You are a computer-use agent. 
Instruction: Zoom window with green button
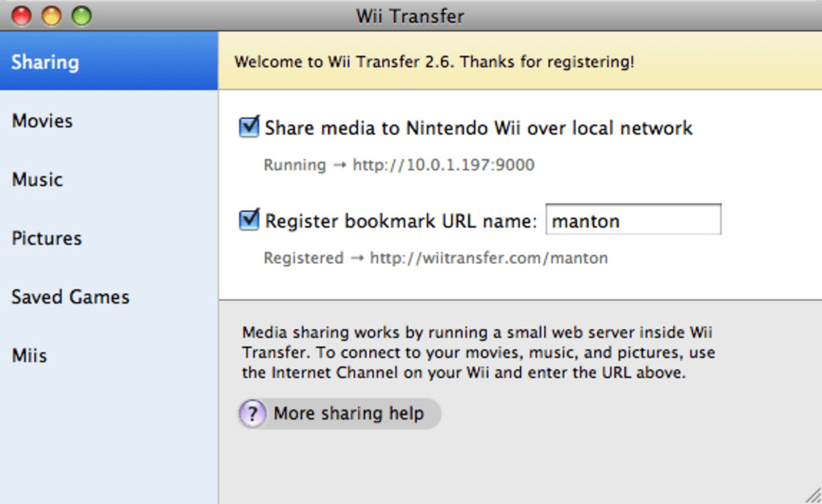click(81, 15)
